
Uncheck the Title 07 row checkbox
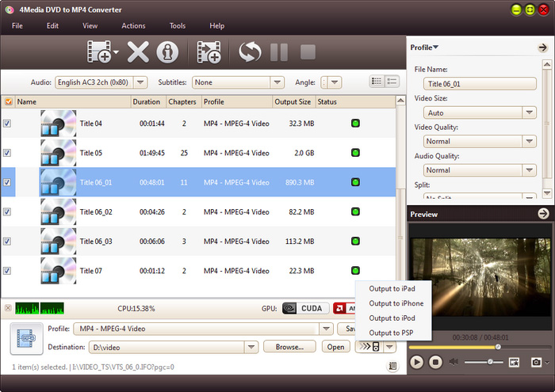coord(8,271)
